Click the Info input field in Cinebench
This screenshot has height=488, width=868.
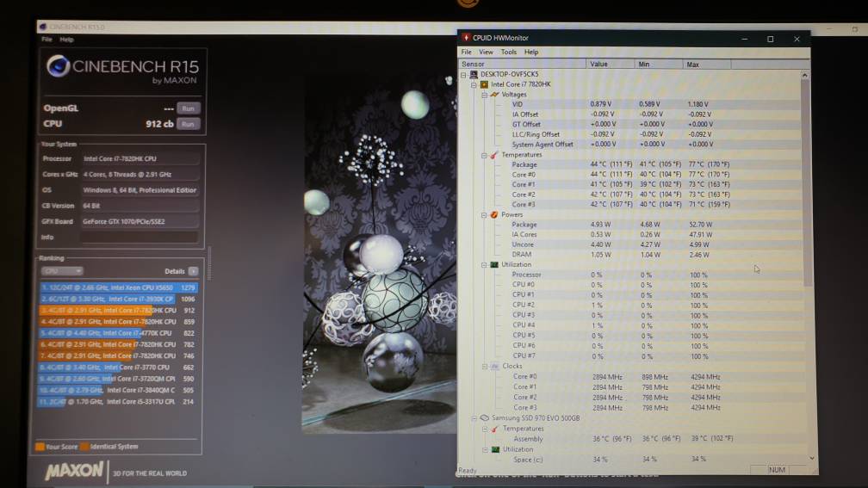[x=139, y=237]
